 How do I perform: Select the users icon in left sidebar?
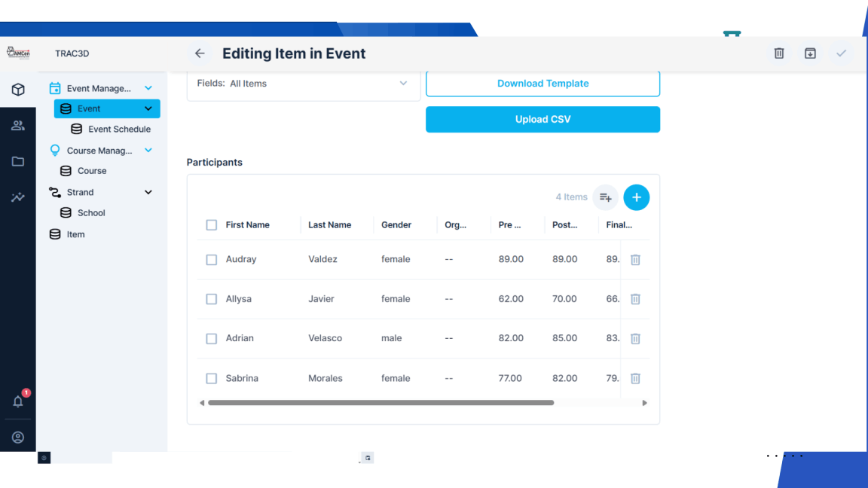18,125
